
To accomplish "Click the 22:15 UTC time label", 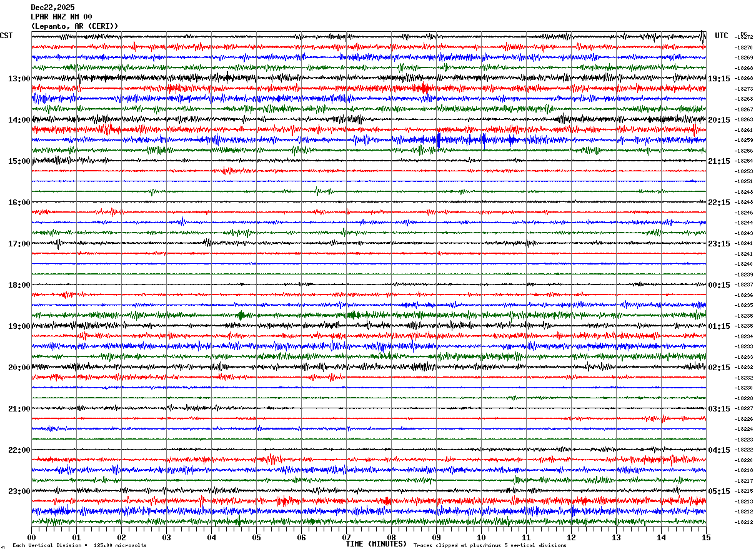I will (x=719, y=203).
